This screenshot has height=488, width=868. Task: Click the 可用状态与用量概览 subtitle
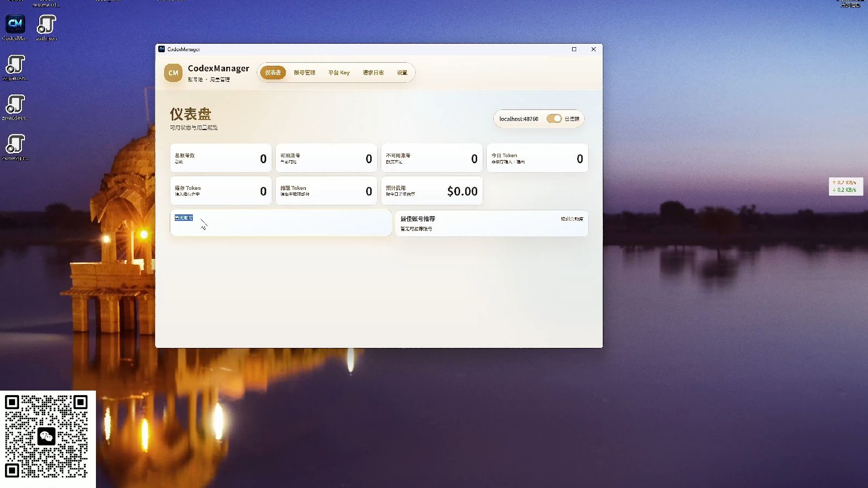click(x=194, y=128)
